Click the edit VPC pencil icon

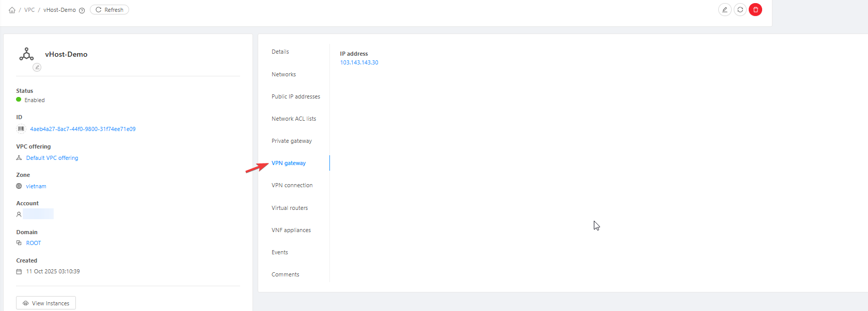724,10
